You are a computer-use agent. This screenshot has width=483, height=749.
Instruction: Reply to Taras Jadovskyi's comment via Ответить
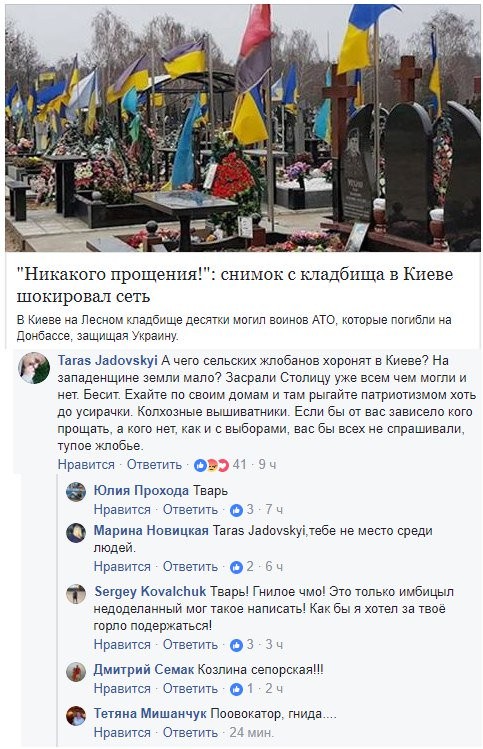tap(154, 465)
